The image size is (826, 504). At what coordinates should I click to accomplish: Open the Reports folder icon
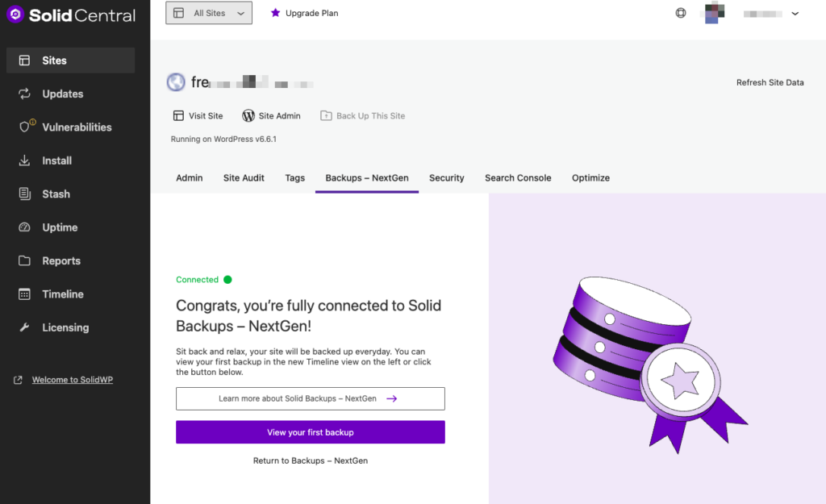point(25,260)
